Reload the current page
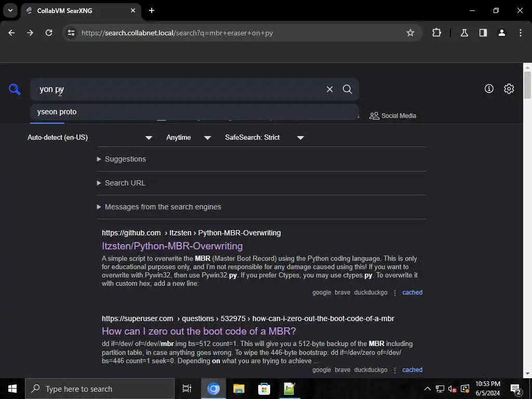This screenshot has height=399, width=532. coord(49,33)
